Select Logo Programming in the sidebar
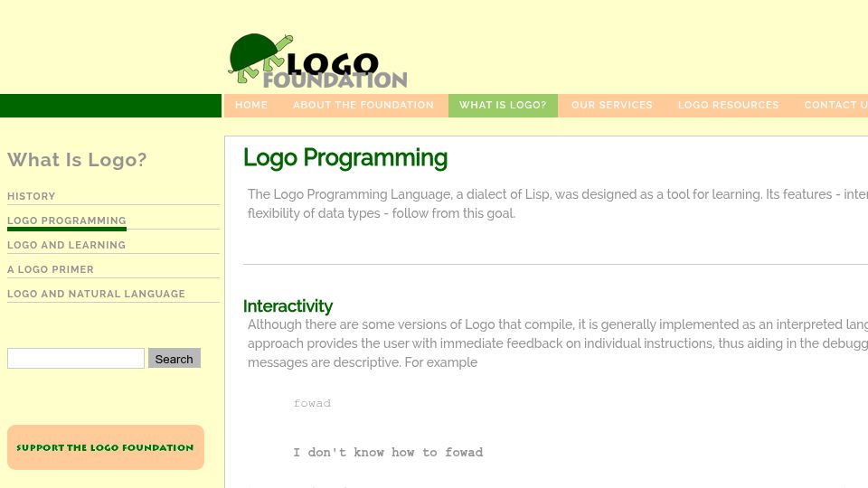This screenshot has height=488, width=868. tap(66, 221)
